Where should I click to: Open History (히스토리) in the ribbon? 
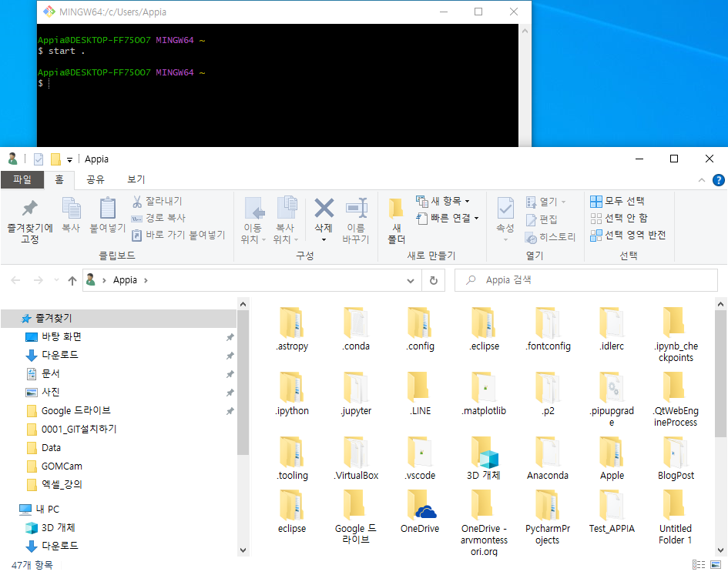pyautogui.click(x=550, y=237)
